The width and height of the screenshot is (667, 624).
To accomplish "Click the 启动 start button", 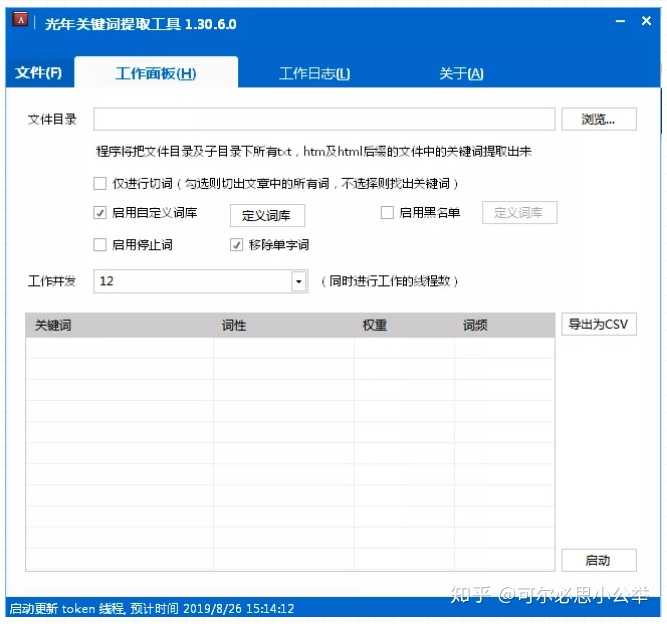I will point(599,560).
